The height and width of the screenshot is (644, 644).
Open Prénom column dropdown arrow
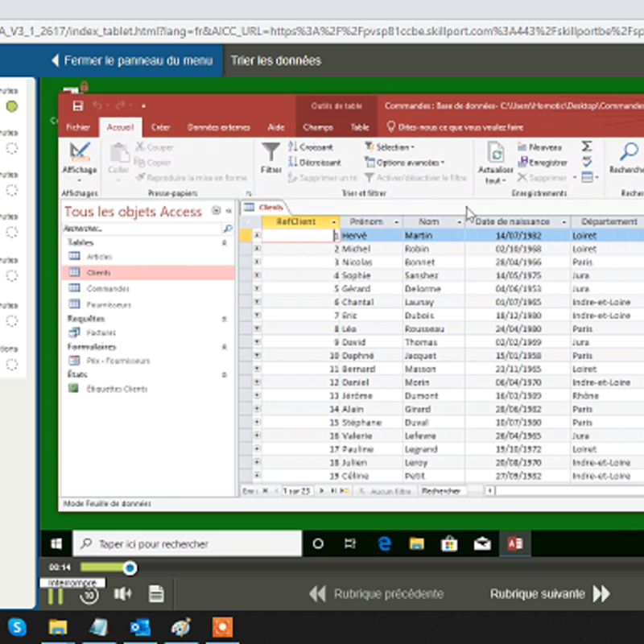pos(396,222)
